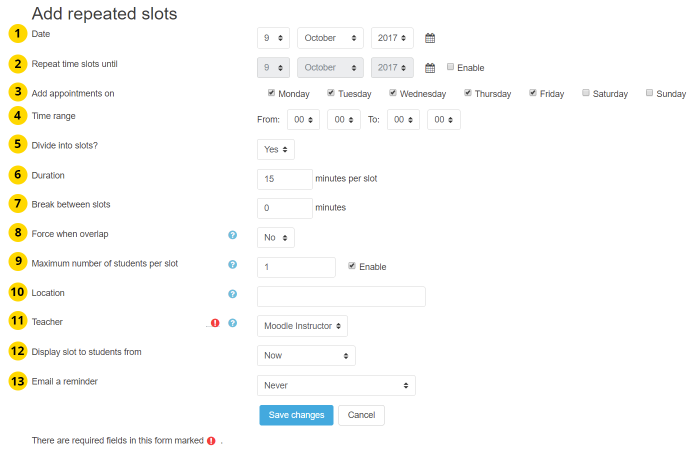Expand the Divide into slots Yes dropdown
The width and height of the screenshot is (697, 454).
[276, 149]
